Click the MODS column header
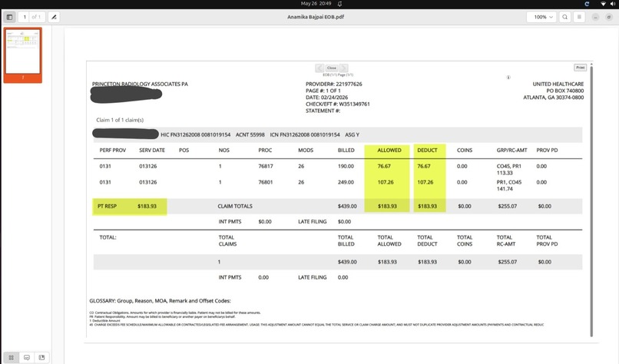 tap(306, 151)
